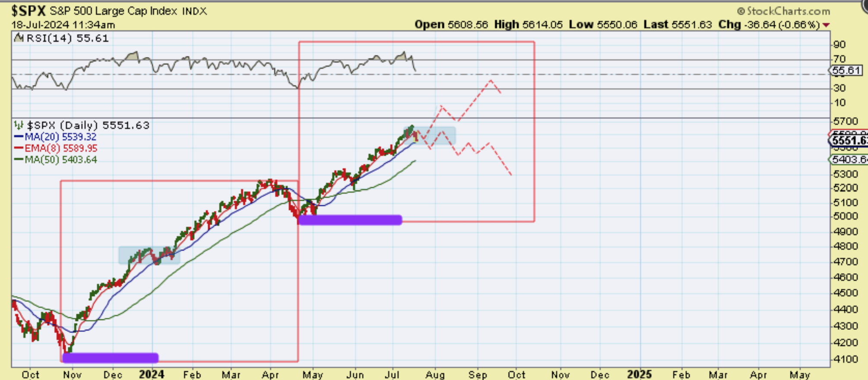
Task: Click the 5403.64 MA(50) price tag
Action: (849, 160)
